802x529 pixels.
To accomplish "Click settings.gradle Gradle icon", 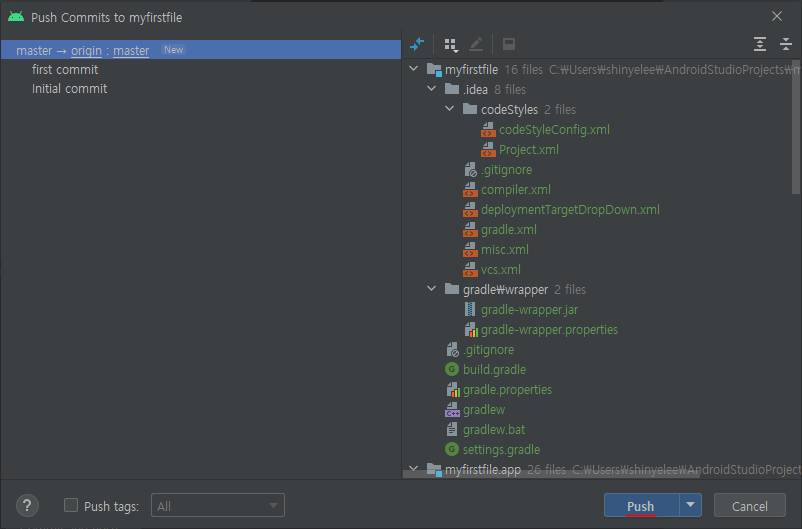I will point(452,449).
